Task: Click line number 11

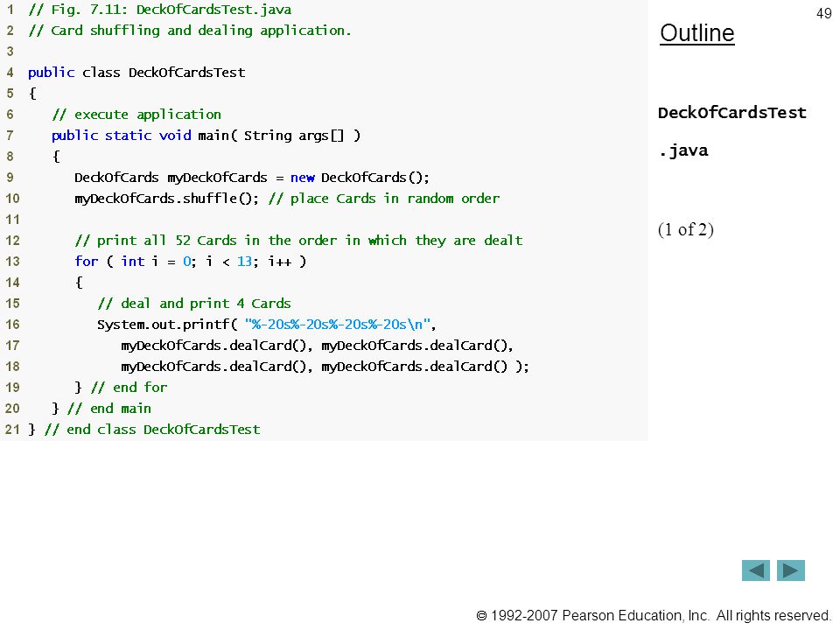Action: click(x=12, y=220)
